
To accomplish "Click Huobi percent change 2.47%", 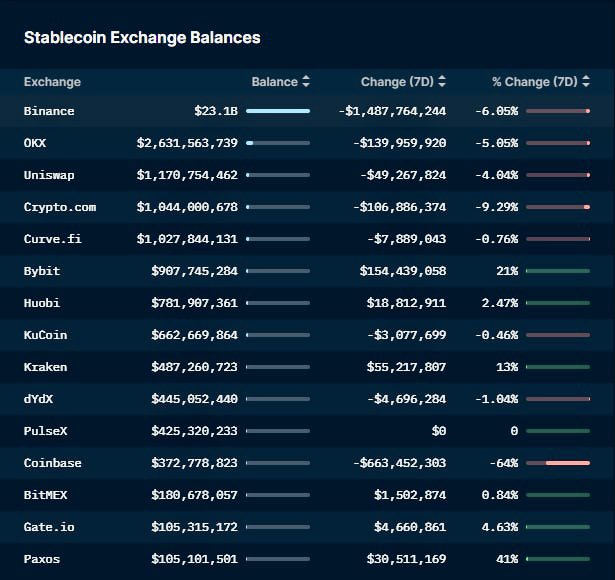I will (x=500, y=303).
